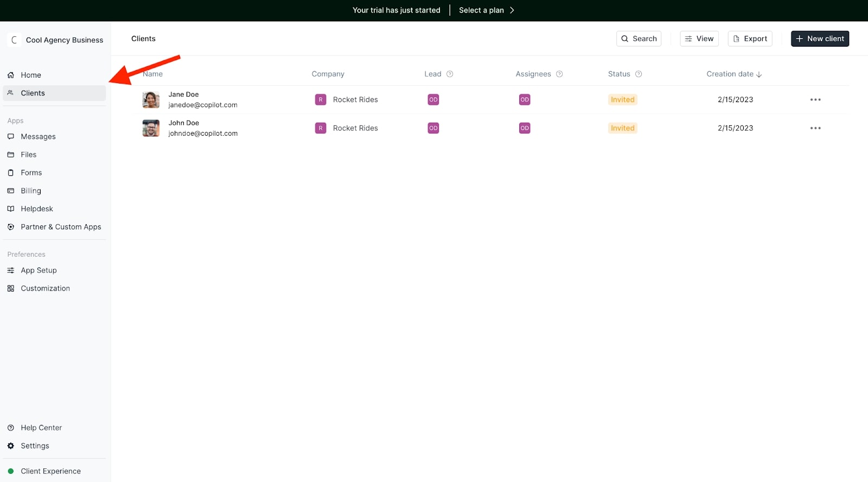Click the New client button
The height and width of the screenshot is (482, 868).
819,39
